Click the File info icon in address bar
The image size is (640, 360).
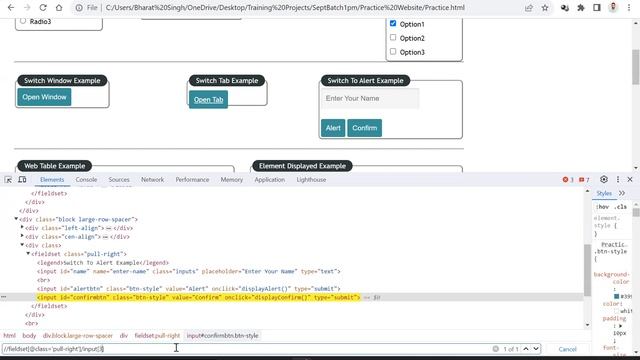(x=79, y=8)
